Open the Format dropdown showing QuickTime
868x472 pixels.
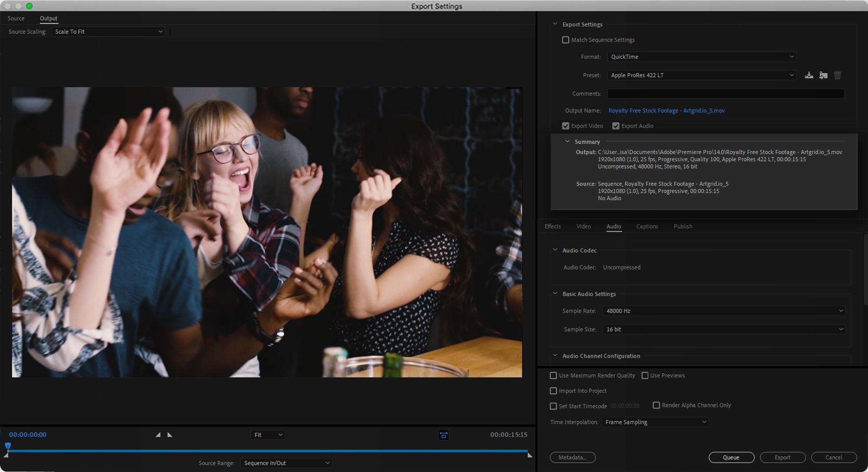tap(701, 57)
